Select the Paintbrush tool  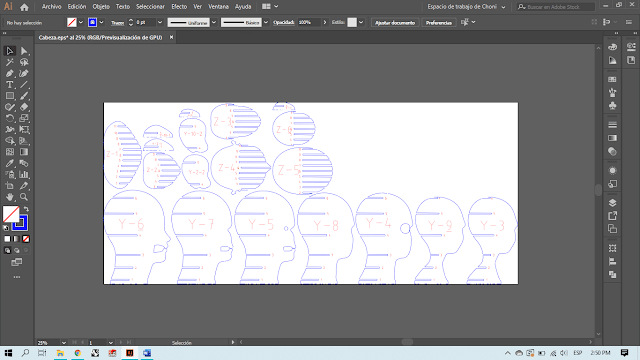pyautogui.click(x=24, y=96)
